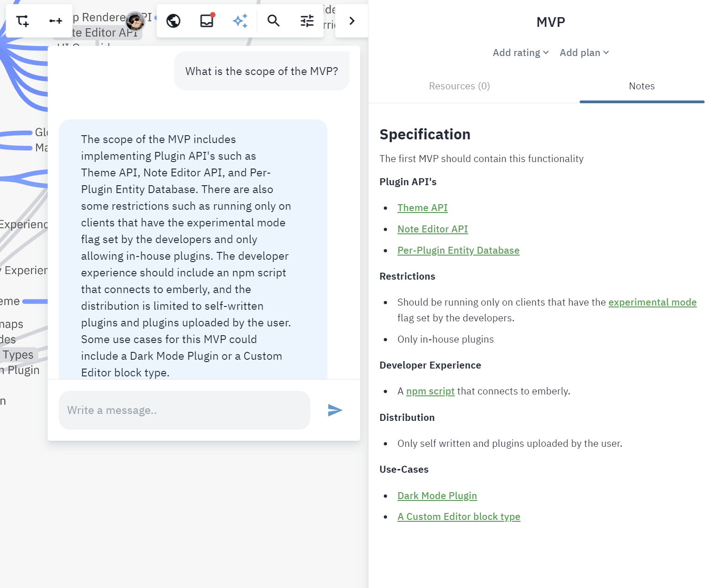Click the Restrictions subheading
The image size is (706, 588).
click(407, 276)
